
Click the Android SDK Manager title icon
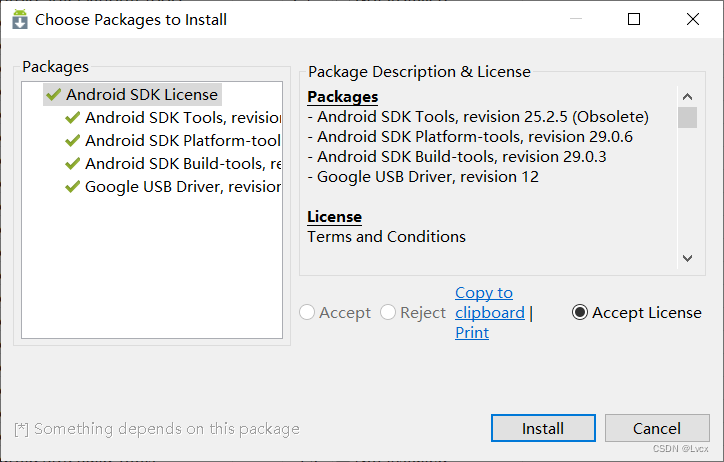coord(20,19)
